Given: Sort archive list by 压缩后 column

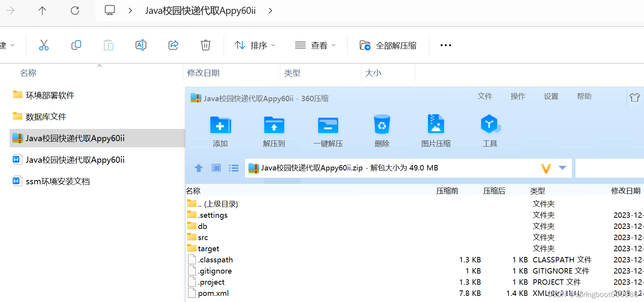Looking at the screenshot, I should click(494, 191).
